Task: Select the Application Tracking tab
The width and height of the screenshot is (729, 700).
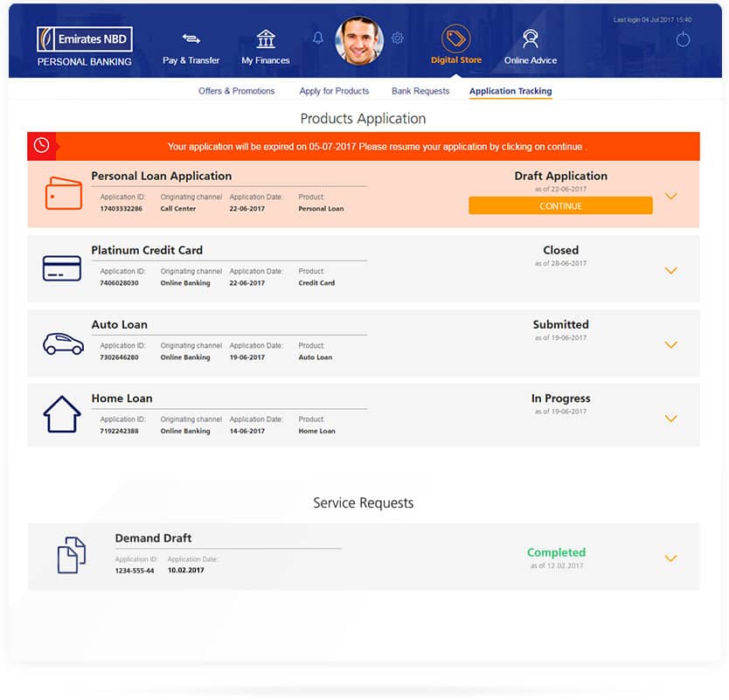Action: (x=510, y=91)
